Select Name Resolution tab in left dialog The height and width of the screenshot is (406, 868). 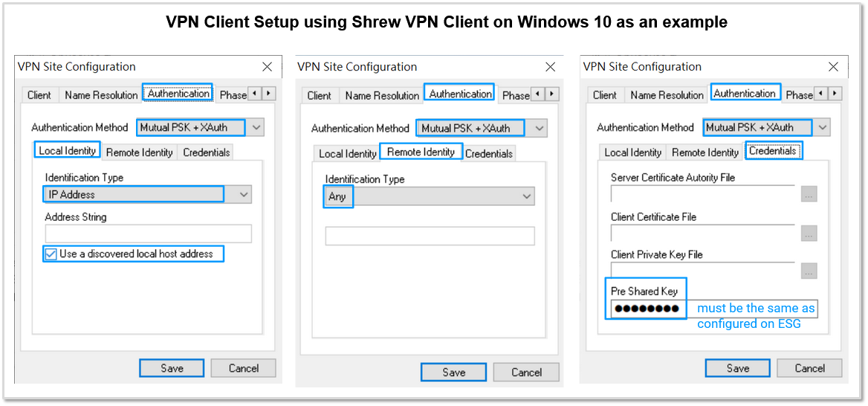pos(101,94)
